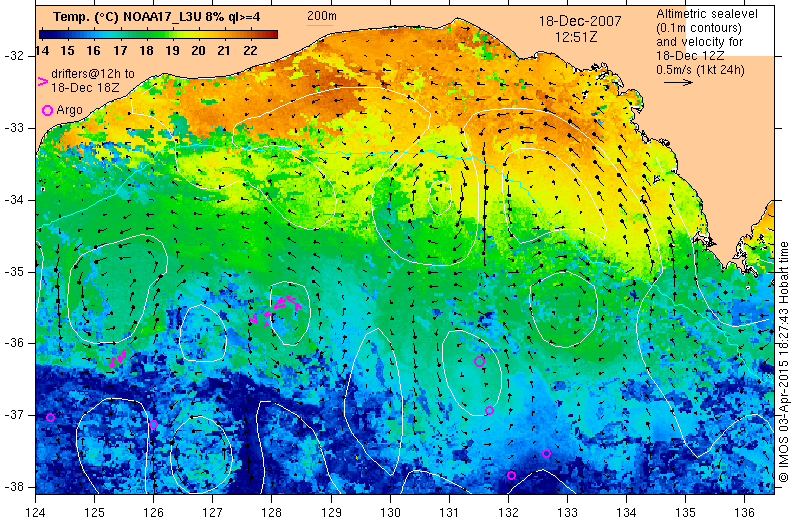Click the '133' longitude axis label
800x520 pixels.
[x=567, y=512]
